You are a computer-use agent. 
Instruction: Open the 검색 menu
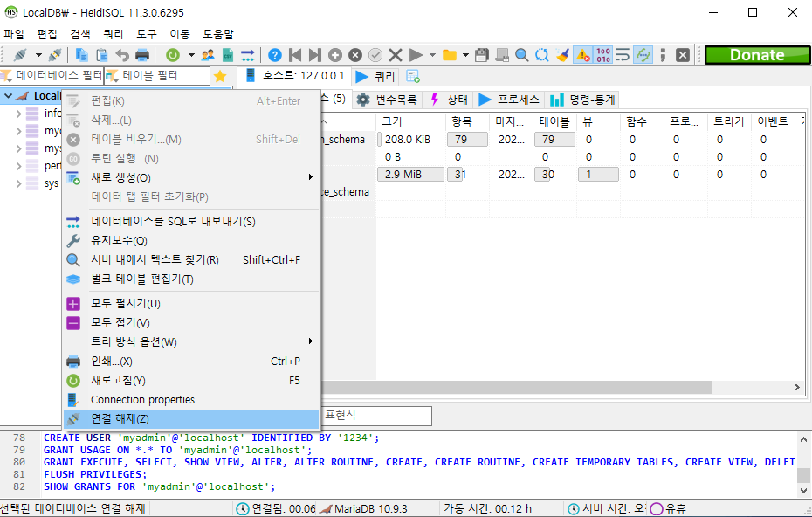pos(80,34)
